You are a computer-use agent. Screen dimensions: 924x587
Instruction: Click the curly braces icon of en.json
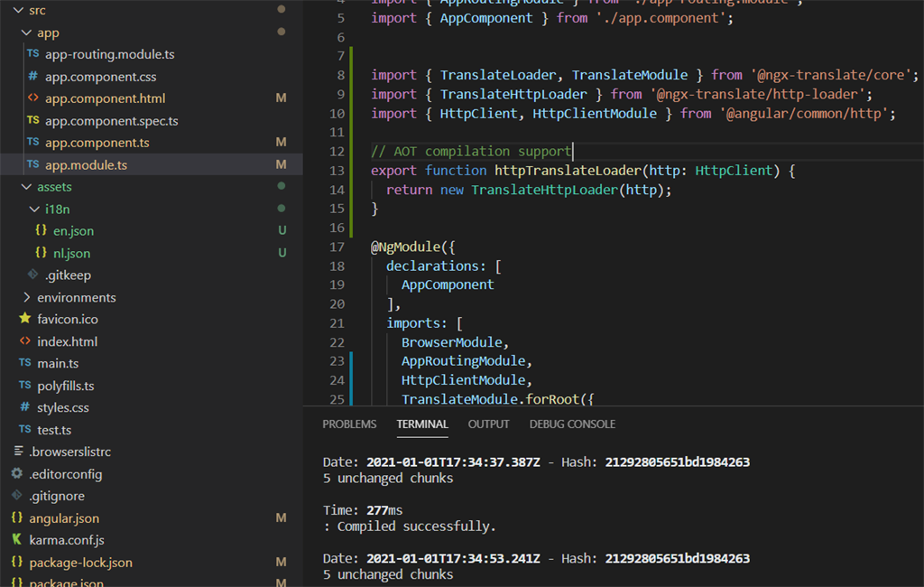click(x=41, y=230)
